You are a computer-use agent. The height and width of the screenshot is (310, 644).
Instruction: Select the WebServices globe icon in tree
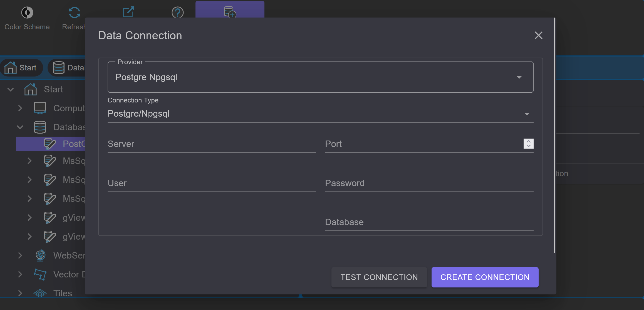40,255
